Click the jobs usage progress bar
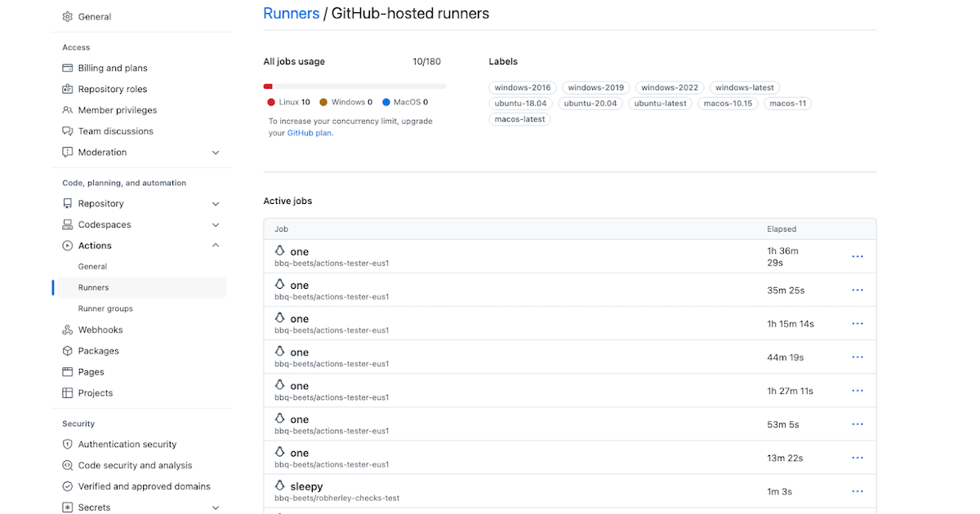Screen dimensions: 980x514 [x=354, y=86]
